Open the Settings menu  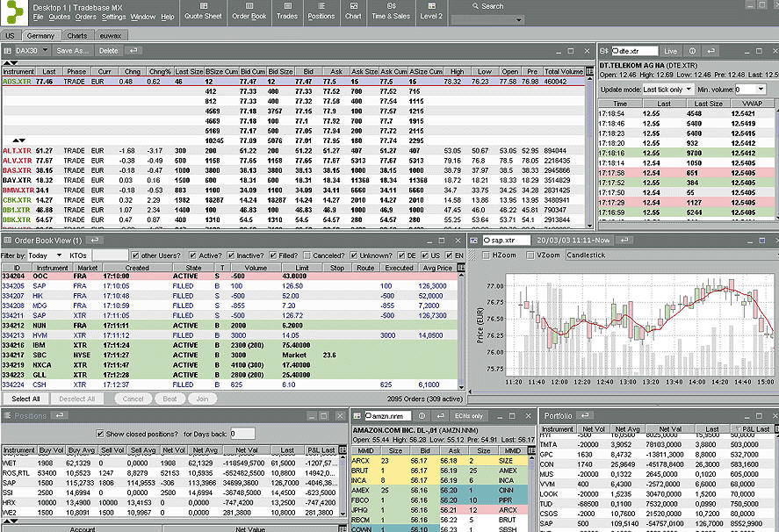113,17
